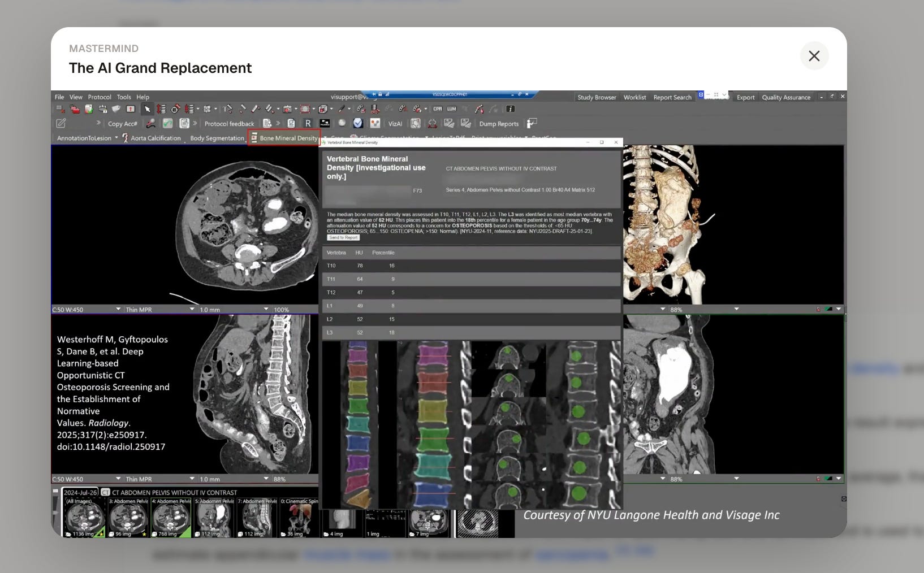Open the Thin MPR dropdown in sagittal view
This screenshot has width=924, height=573.
point(192,479)
